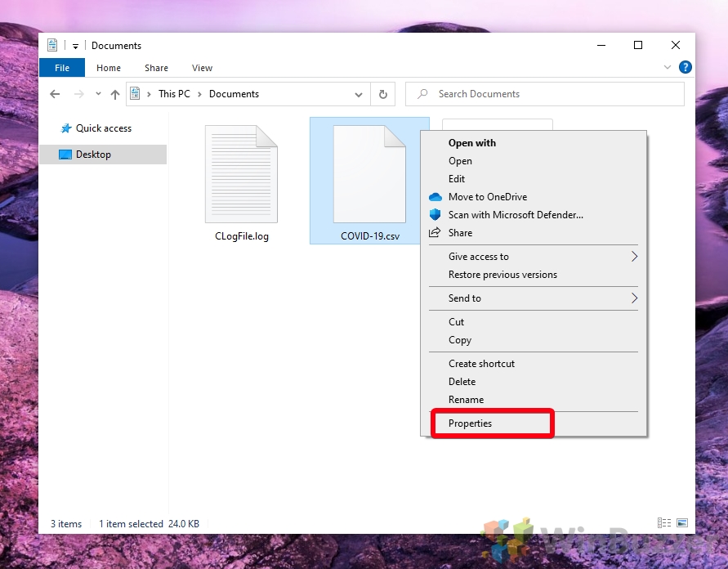Expand the Send to submenu

(x=490, y=298)
